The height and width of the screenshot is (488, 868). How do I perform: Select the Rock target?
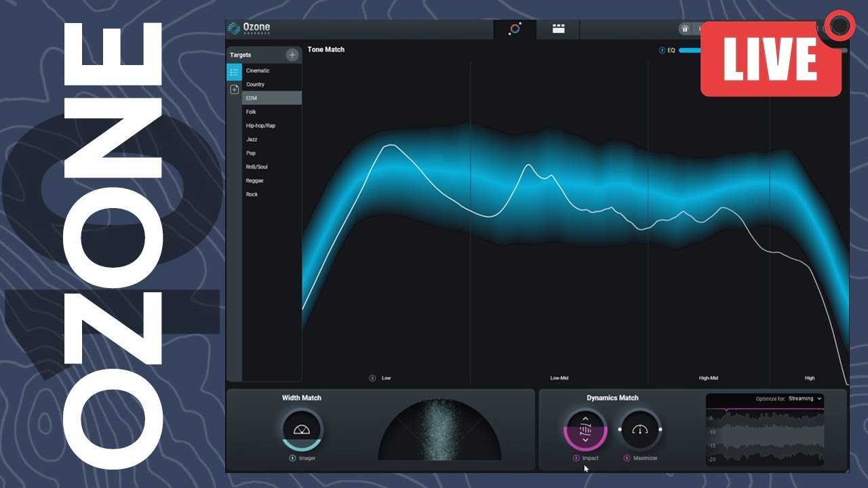[x=272, y=195]
